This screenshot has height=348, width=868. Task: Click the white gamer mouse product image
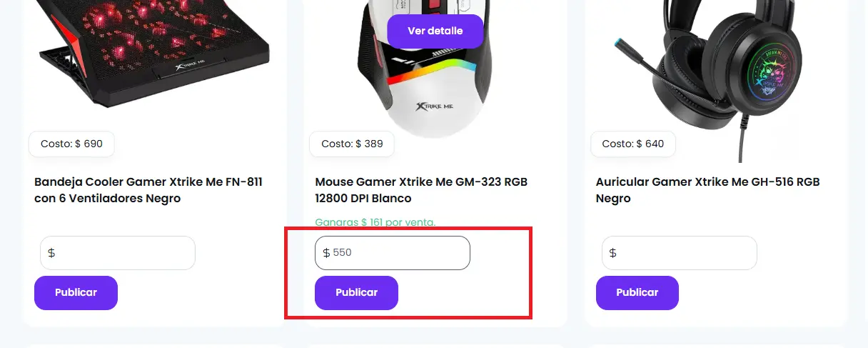click(428, 93)
